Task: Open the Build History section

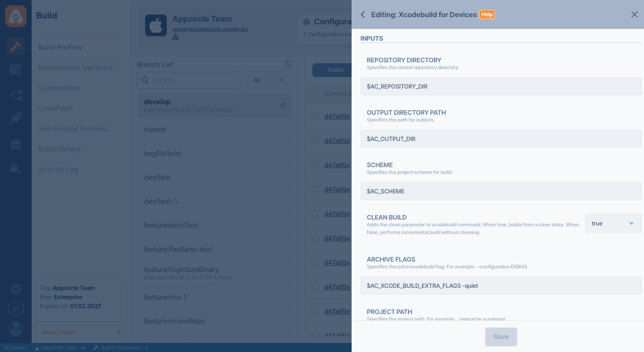Action: coord(60,149)
